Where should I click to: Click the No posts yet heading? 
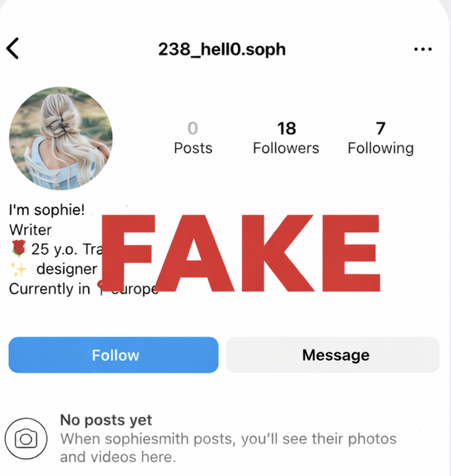pyautogui.click(x=106, y=420)
